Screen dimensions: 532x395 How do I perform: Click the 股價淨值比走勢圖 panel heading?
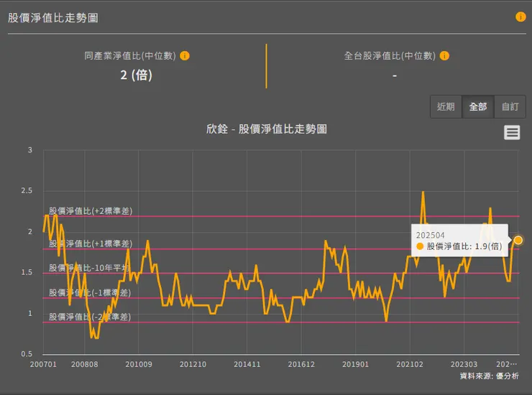pyautogui.click(x=53, y=18)
